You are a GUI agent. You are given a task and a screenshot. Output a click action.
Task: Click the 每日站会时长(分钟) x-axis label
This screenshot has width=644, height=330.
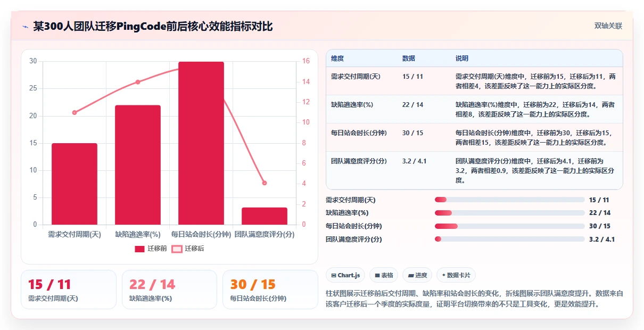pyautogui.click(x=201, y=234)
